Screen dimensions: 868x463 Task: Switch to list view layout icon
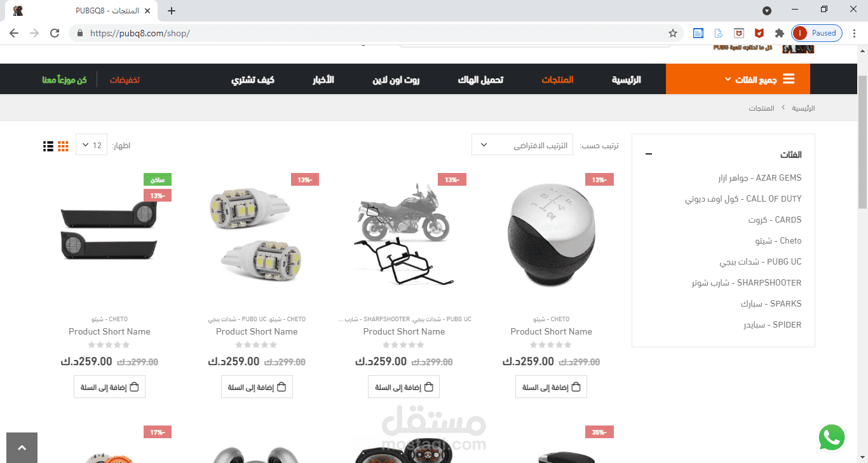(x=48, y=146)
